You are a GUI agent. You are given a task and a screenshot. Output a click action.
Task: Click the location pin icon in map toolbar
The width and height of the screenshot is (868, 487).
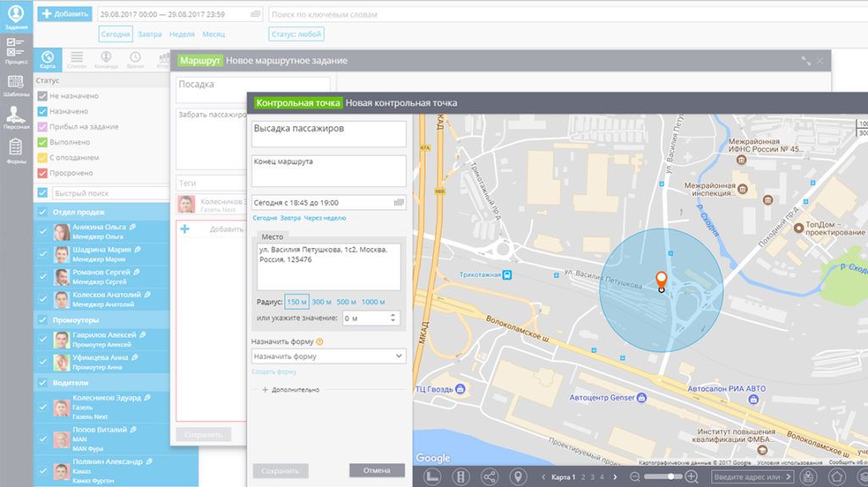point(518,476)
